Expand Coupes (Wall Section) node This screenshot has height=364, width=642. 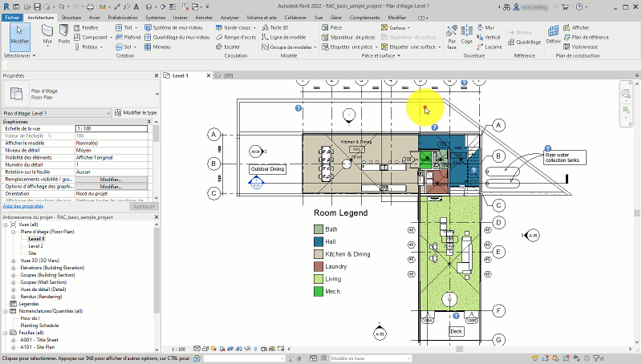click(13, 282)
